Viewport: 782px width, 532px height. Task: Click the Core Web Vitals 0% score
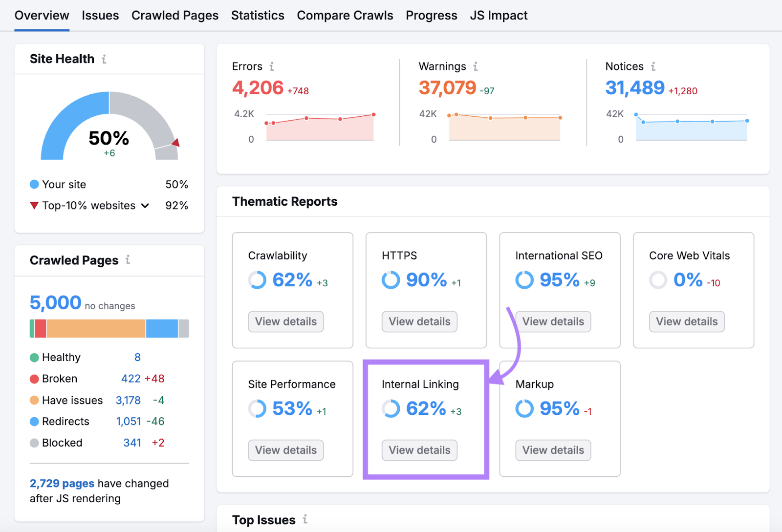pyautogui.click(x=688, y=280)
